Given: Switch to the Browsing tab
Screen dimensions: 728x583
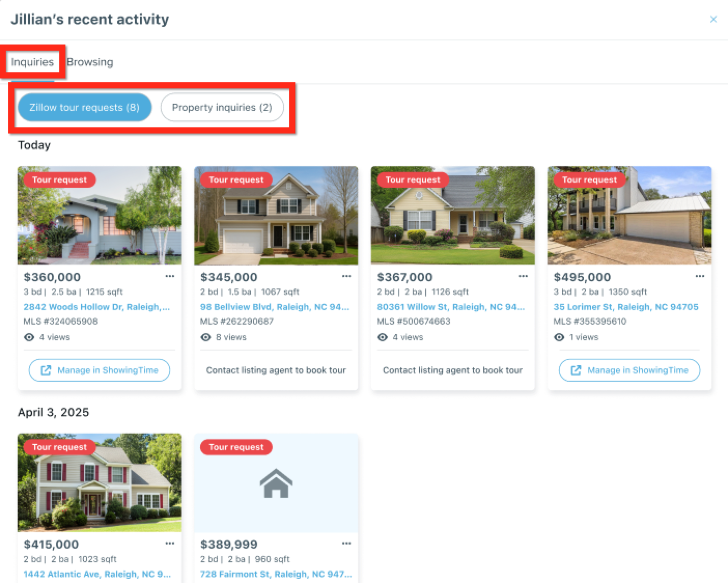Looking at the screenshot, I should click(90, 62).
